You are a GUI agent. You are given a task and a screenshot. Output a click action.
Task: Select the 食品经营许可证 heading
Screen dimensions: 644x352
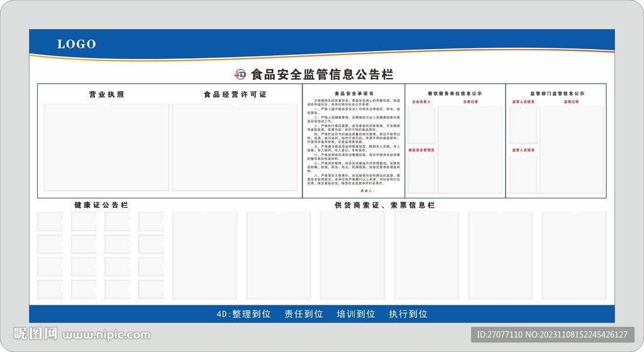tap(235, 94)
